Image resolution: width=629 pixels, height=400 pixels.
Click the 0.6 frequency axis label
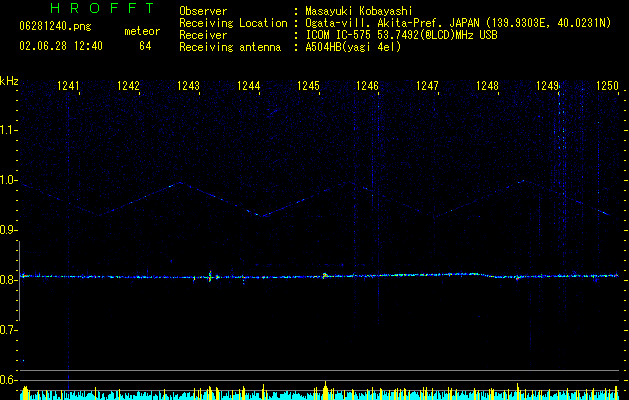(8, 380)
